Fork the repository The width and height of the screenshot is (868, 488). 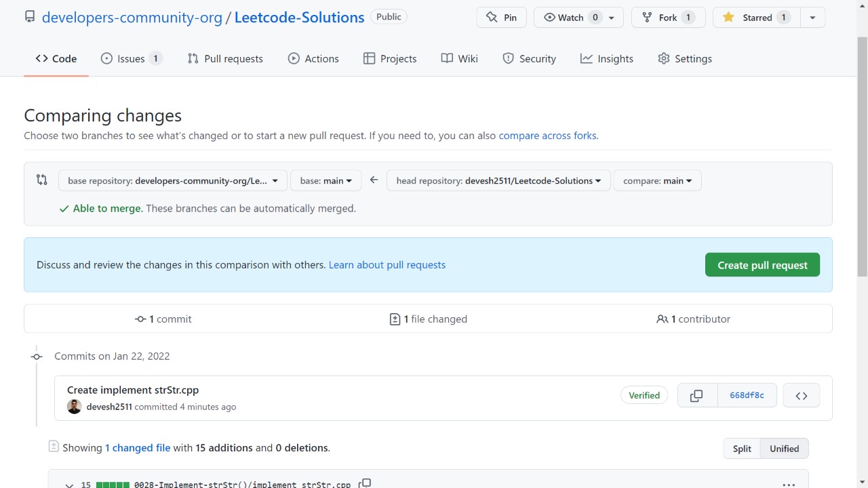click(x=668, y=18)
